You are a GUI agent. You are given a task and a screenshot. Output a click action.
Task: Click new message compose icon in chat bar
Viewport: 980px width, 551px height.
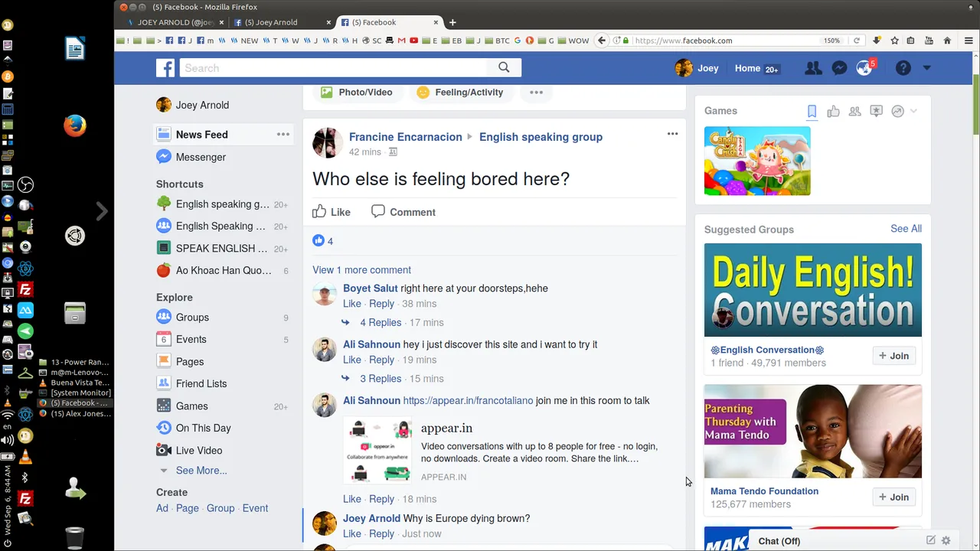(931, 540)
